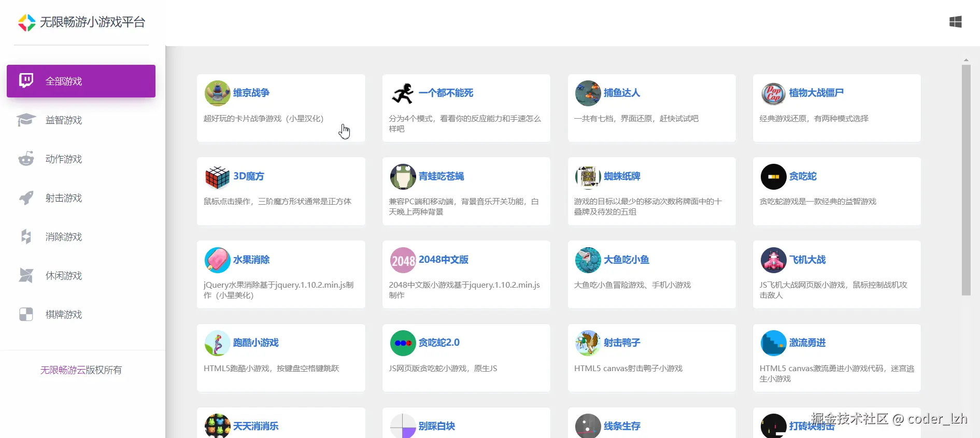
Task: Click the 休闲游戏 sidebar icon
Action: click(26, 275)
